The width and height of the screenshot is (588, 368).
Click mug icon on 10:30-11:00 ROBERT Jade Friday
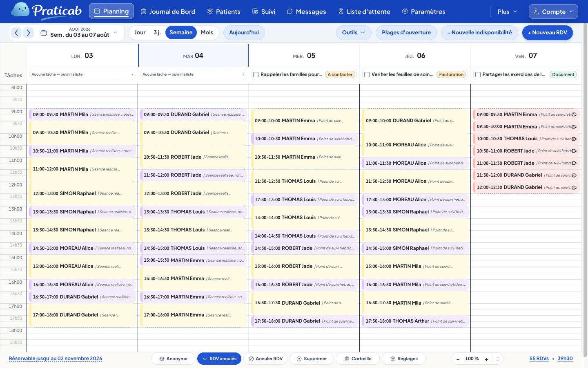[x=574, y=151]
